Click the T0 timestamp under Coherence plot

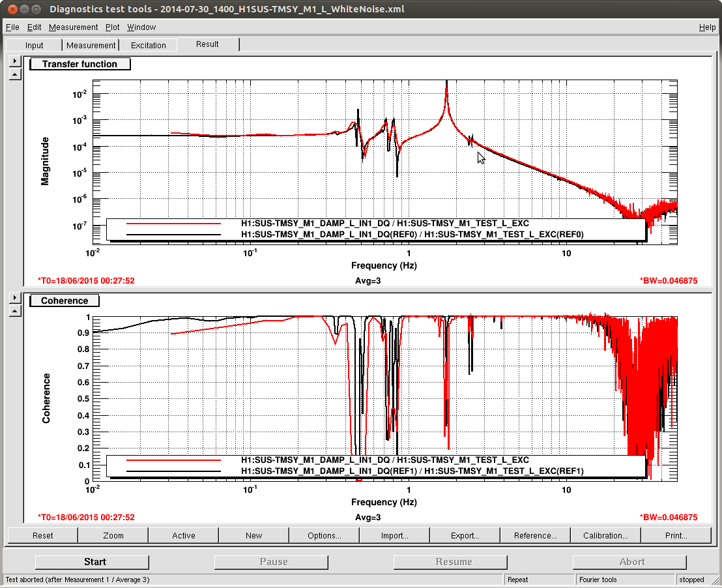(x=86, y=518)
